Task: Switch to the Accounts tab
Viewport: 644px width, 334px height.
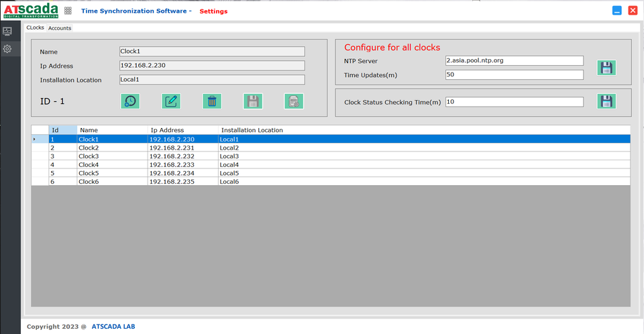Action: pos(60,28)
